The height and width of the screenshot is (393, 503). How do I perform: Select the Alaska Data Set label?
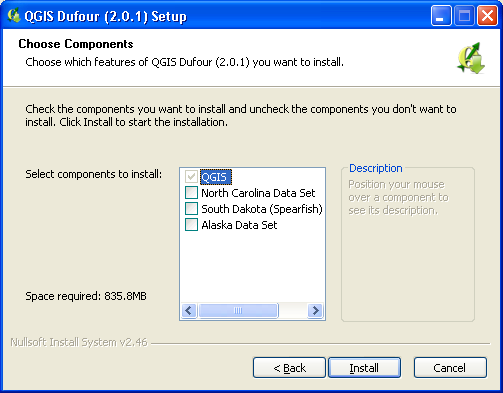[239, 225]
